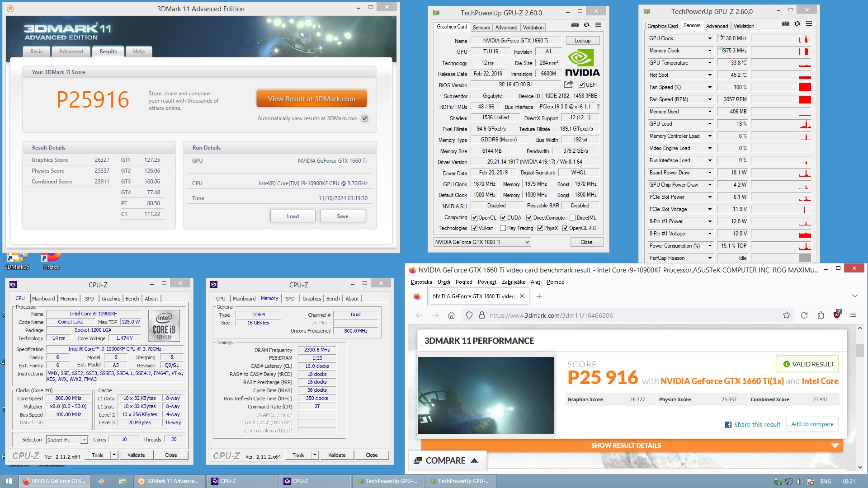This screenshot has width=868, height=488.
Task: Bookmark this page with the star icon
Action: point(787,315)
